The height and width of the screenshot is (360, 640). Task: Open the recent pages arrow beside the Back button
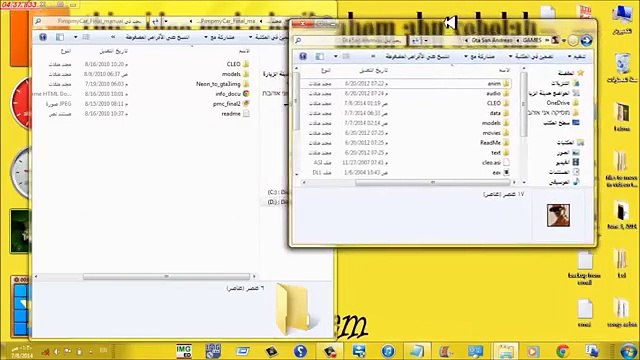point(564,40)
